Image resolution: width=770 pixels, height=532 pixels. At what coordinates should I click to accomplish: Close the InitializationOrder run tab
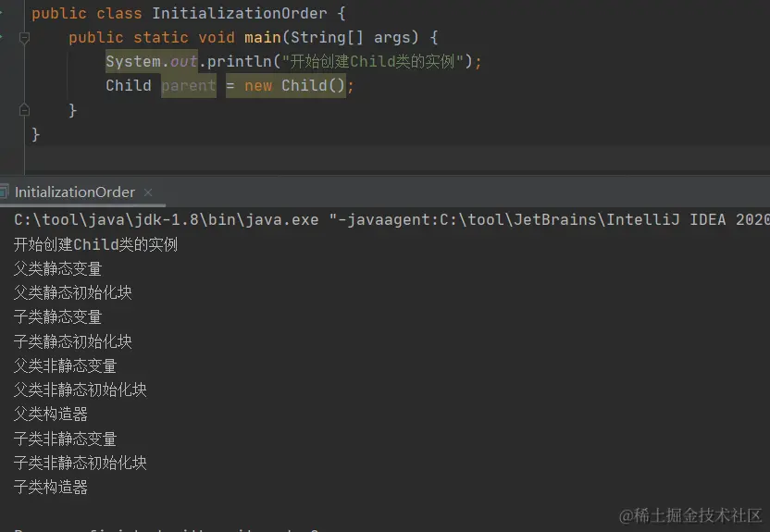[x=148, y=192]
